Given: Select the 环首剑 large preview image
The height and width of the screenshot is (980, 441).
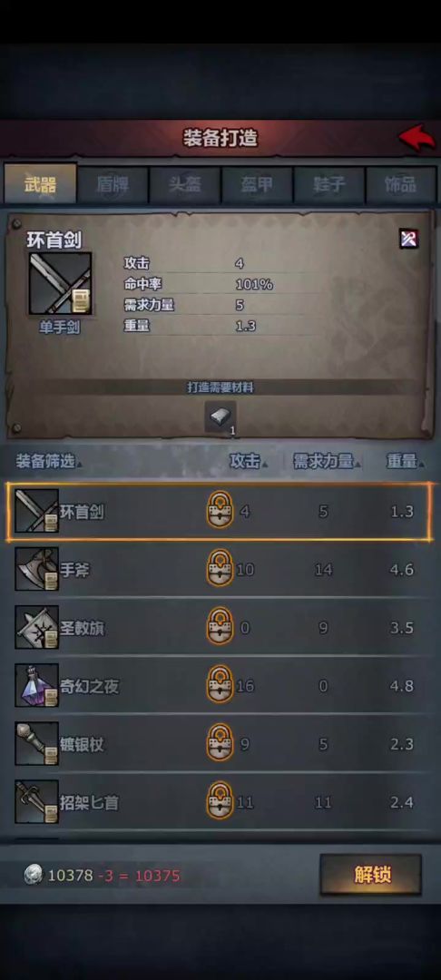Looking at the screenshot, I should coord(60,284).
